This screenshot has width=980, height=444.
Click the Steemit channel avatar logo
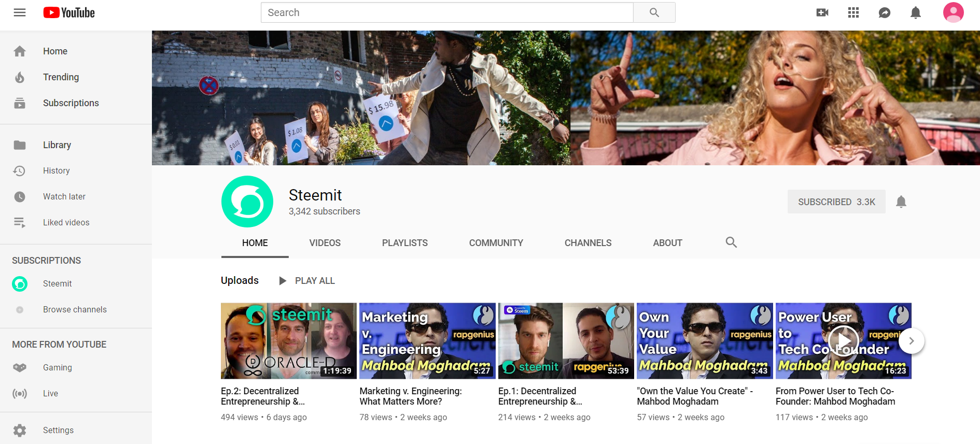pos(247,202)
